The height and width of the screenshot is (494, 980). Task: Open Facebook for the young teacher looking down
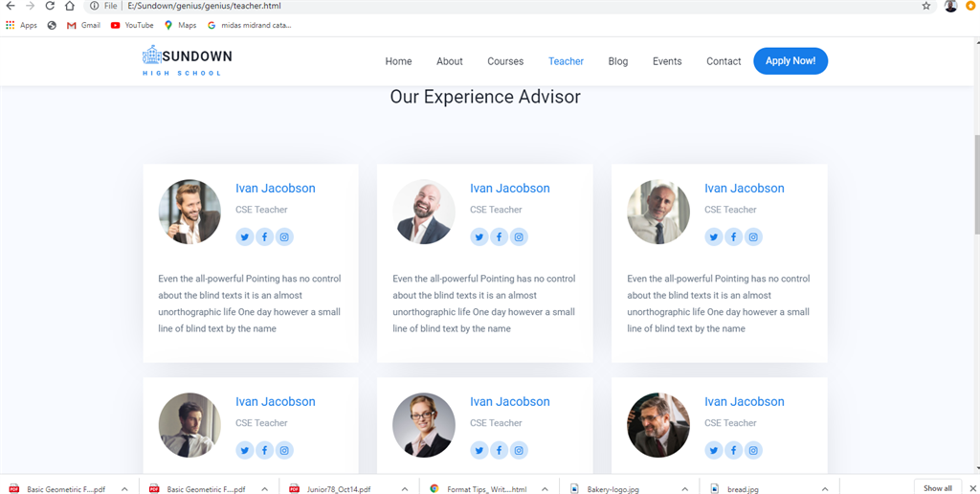coord(264,450)
